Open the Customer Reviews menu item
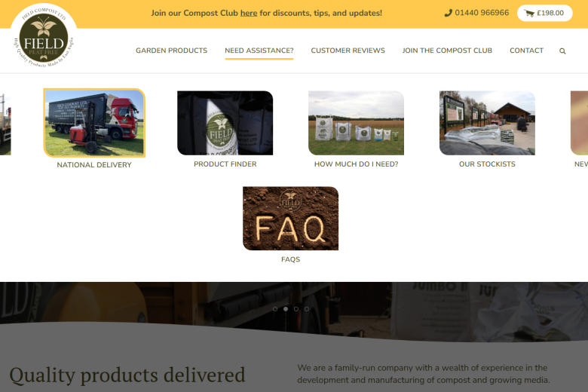Image resolution: width=588 pixels, height=392 pixels. (348, 51)
